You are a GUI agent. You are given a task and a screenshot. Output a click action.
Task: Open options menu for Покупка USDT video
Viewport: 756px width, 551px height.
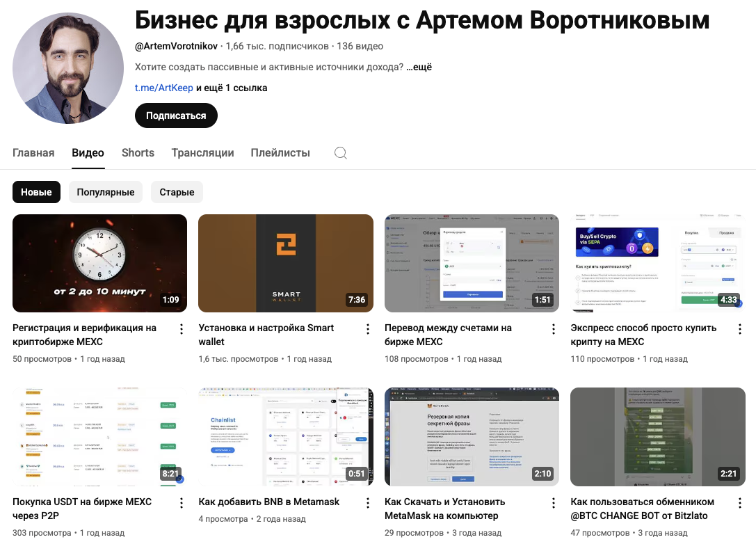(x=182, y=503)
